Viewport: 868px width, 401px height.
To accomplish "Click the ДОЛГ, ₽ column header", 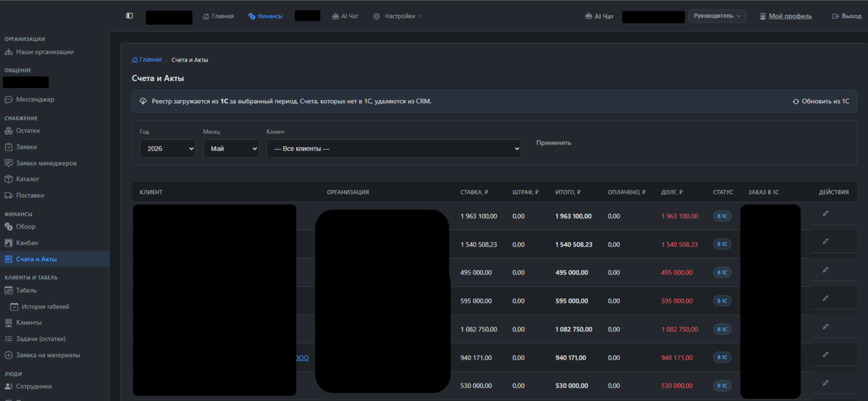I will [x=672, y=192].
